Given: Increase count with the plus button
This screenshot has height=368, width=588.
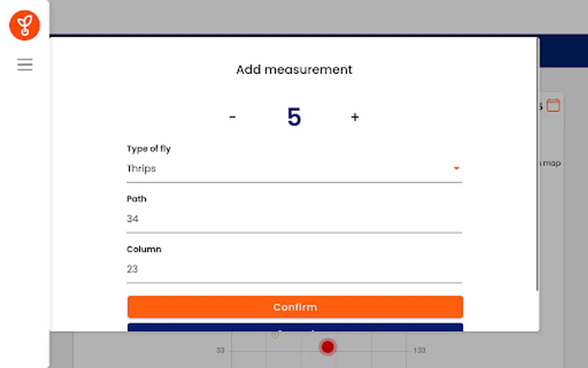Looking at the screenshot, I should (x=355, y=117).
